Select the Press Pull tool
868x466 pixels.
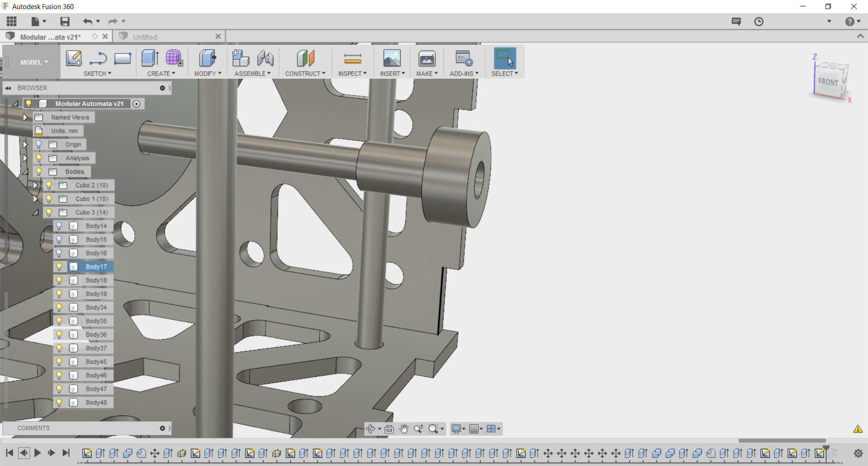pos(208,58)
